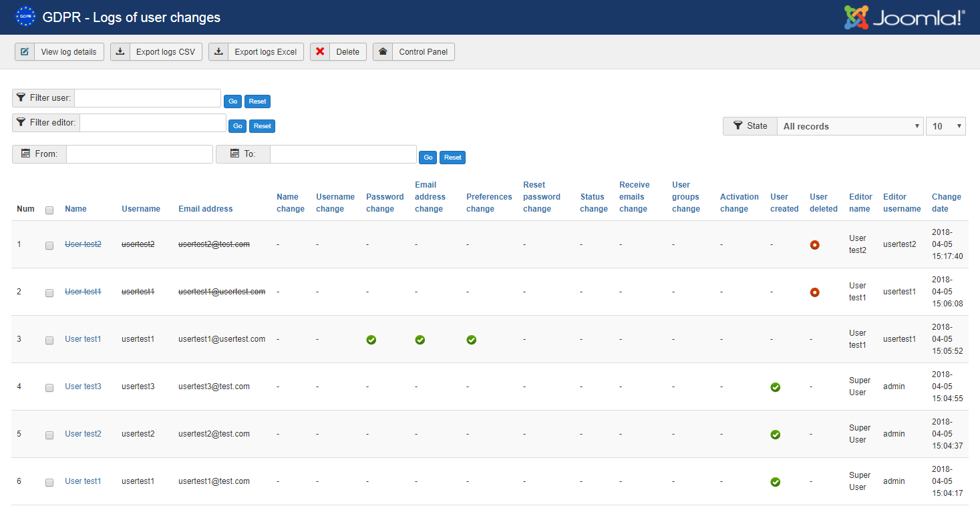Click Go next to date range
Screen dimensions: 980x514
(x=428, y=158)
